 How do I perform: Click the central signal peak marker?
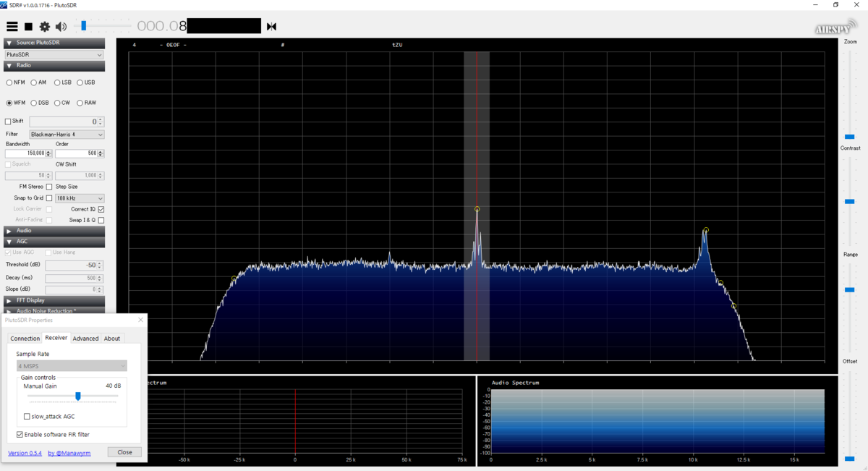click(477, 209)
